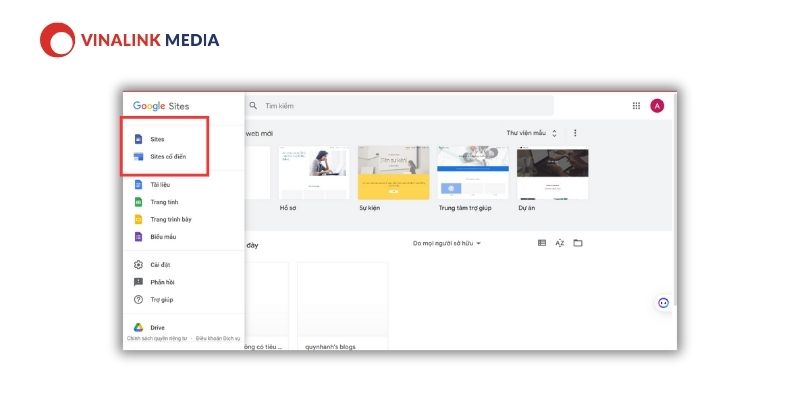Screen dimensions: 800x400
Task: Choose the Trung tâm trợ giúp template
Action: 473,173
